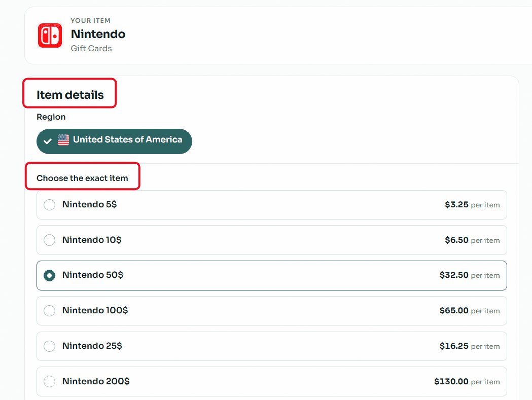Click the Region label
This screenshot has height=400, width=532.
[51, 117]
